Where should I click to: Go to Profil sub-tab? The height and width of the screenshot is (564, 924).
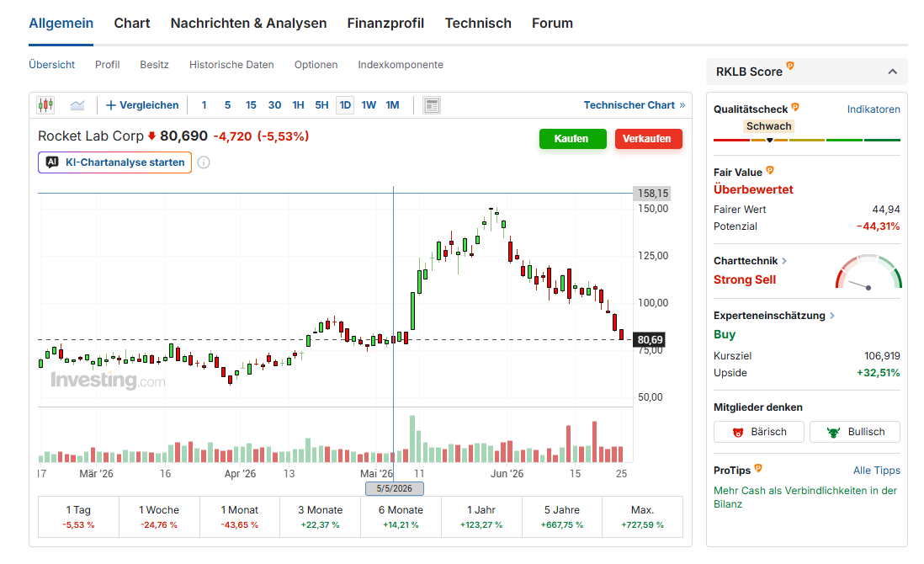(x=107, y=65)
